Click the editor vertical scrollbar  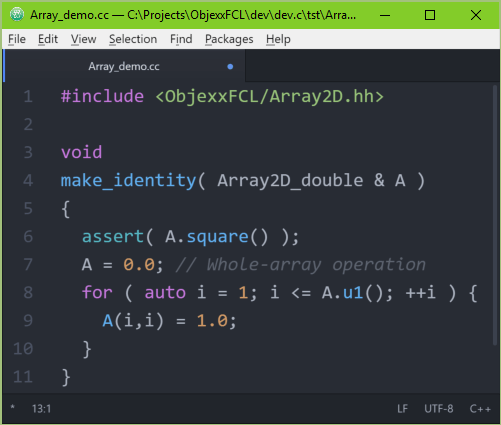pos(495,215)
